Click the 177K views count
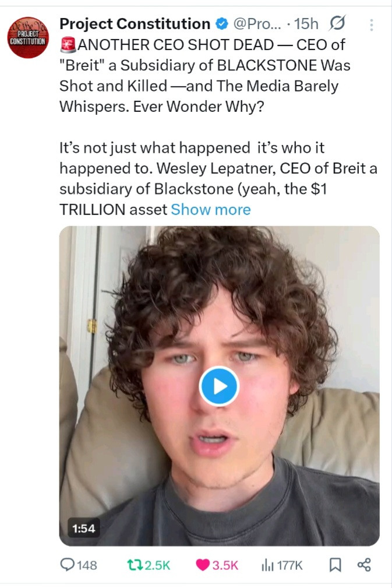Viewport: 392px width, 588px height. (x=289, y=565)
